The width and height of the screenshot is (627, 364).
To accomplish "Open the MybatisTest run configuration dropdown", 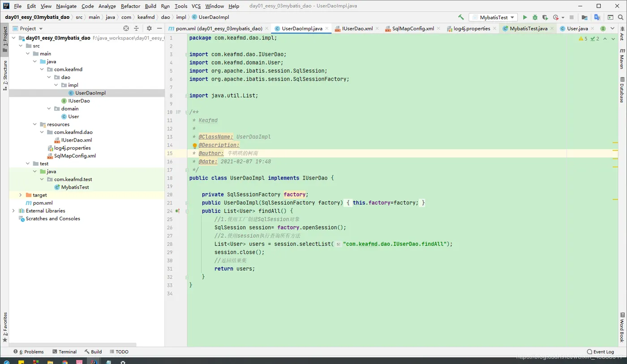I will tap(493, 17).
